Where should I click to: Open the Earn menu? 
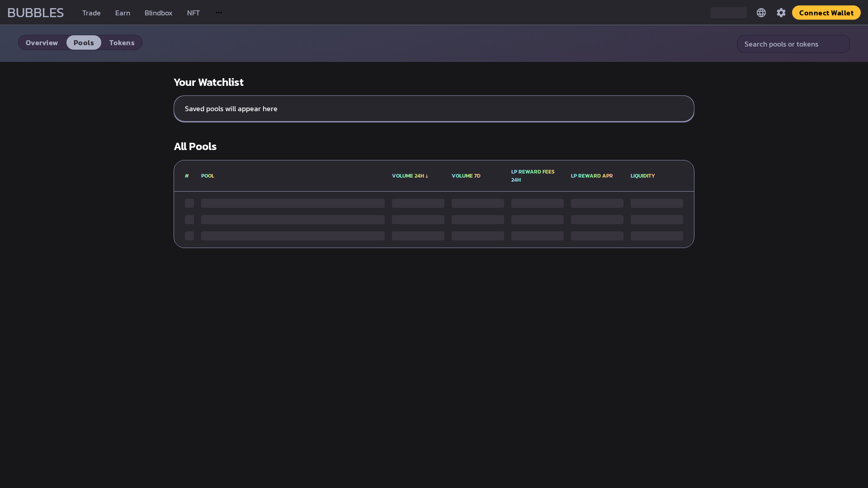click(x=123, y=13)
